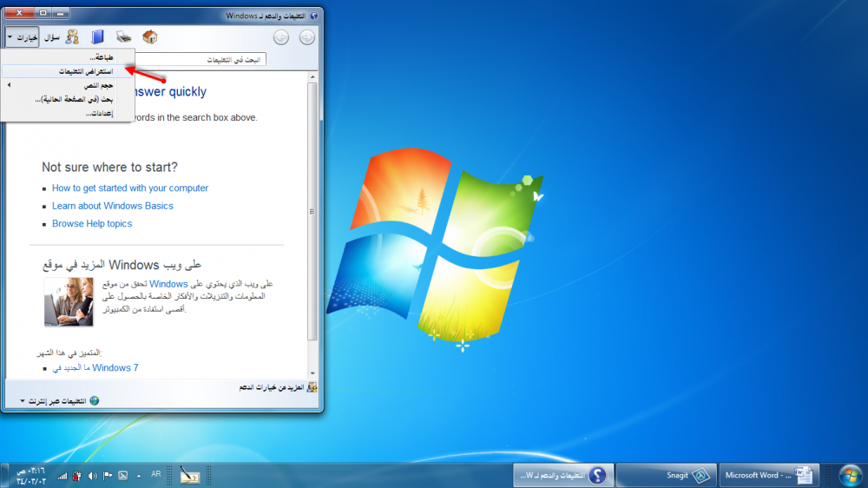Expand حجم النص text size submenu
Viewport: 868px width, 488px height.
69,85
